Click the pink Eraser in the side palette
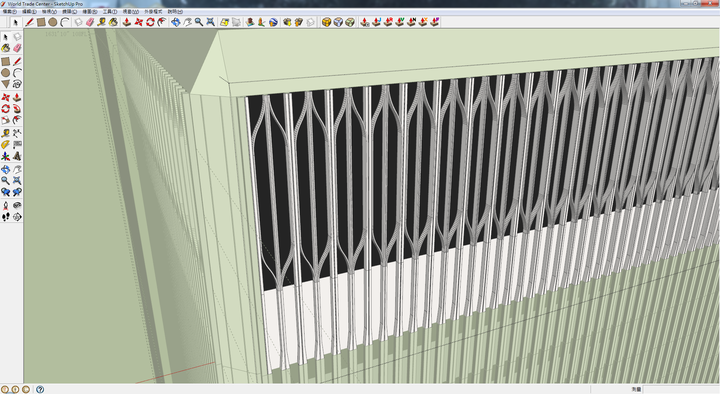The height and width of the screenshot is (394, 720). [x=17, y=48]
